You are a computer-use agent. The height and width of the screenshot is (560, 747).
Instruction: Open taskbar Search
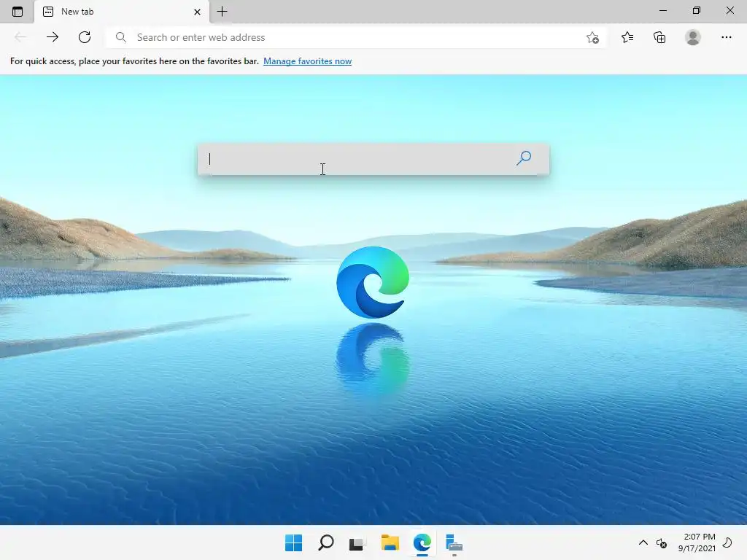click(326, 542)
